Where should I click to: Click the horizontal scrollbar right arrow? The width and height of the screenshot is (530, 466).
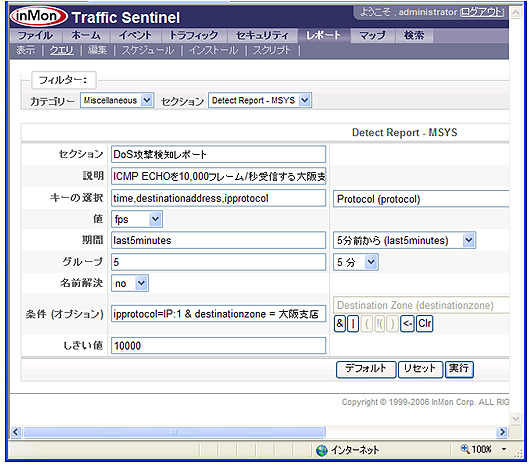(502, 432)
